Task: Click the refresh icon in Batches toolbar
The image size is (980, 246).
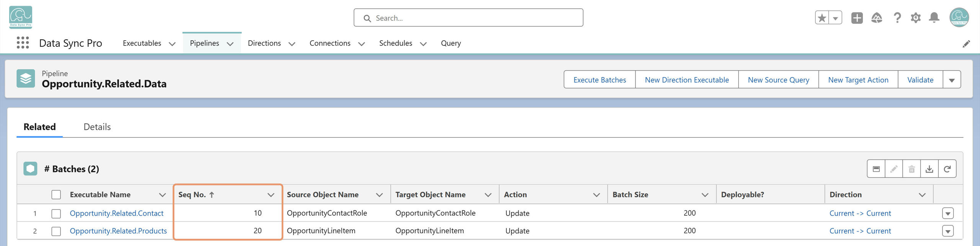Action: (947, 169)
